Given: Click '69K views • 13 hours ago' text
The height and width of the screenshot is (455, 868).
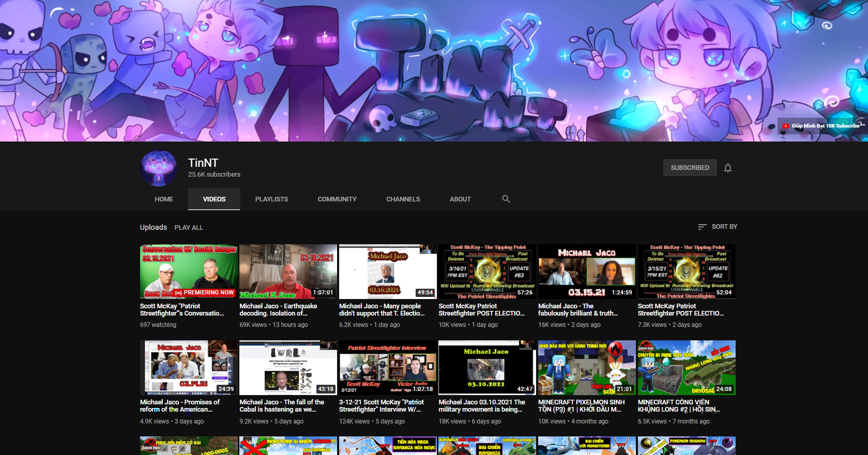Looking at the screenshot, I should click(273, 325).
